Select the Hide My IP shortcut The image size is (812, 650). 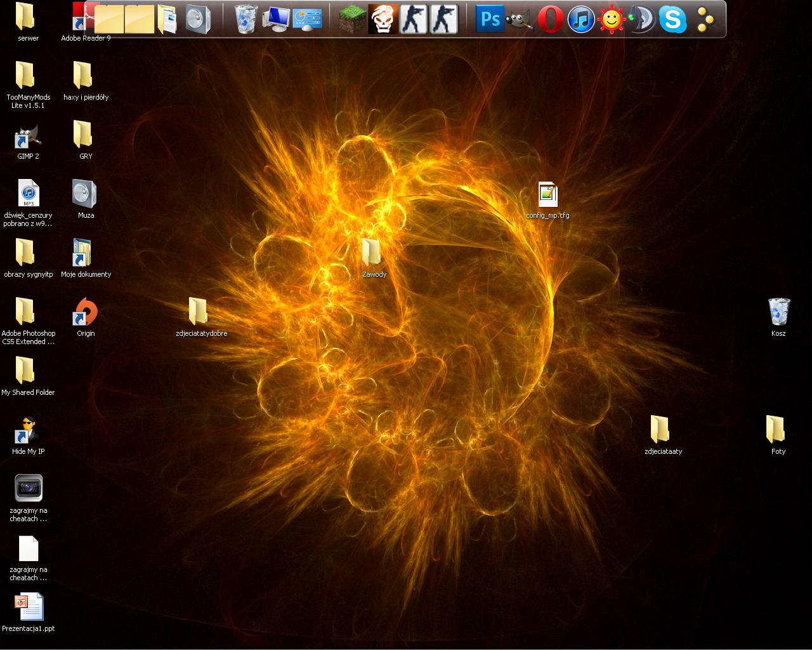tap(28, 435)
